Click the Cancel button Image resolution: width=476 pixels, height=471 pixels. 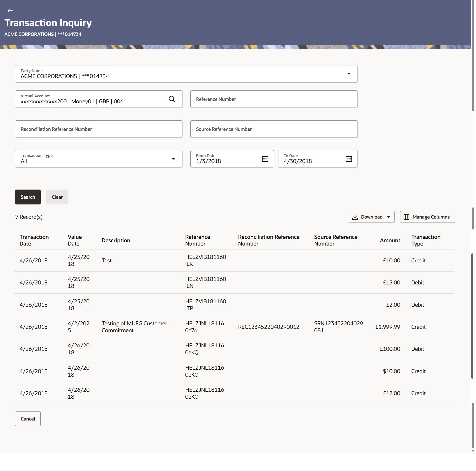coord(28,419)
